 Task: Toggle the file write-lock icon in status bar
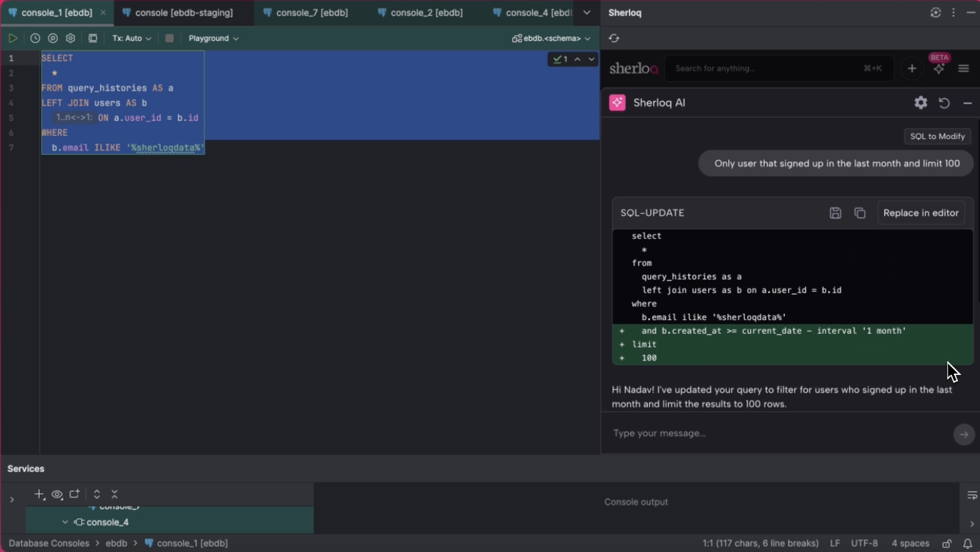pos(947,543)
